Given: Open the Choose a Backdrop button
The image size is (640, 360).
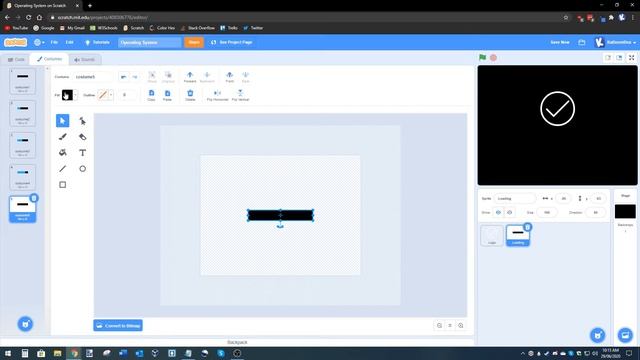Looking at the screenshot, I should [625, 335].
